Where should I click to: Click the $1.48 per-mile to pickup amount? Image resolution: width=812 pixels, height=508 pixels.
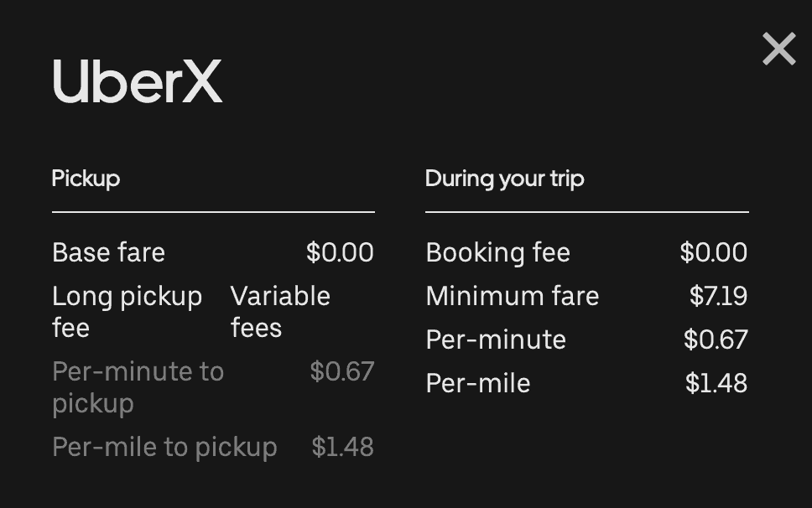[342, 447]
